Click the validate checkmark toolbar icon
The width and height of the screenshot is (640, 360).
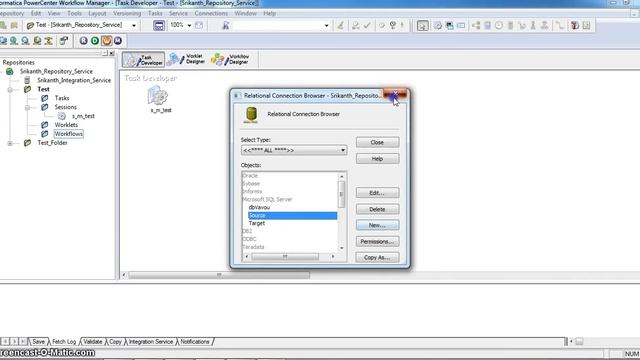(x=367, y=25)
